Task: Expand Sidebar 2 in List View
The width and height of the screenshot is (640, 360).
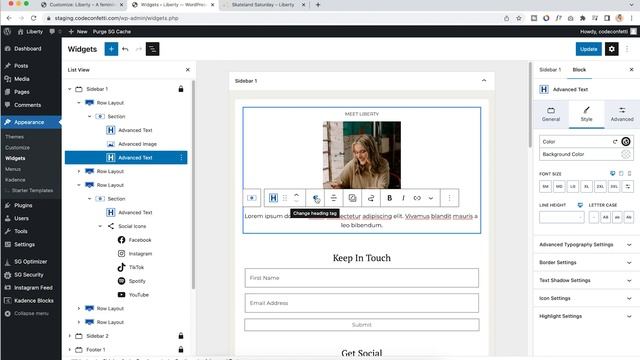Action: (70, 336)
